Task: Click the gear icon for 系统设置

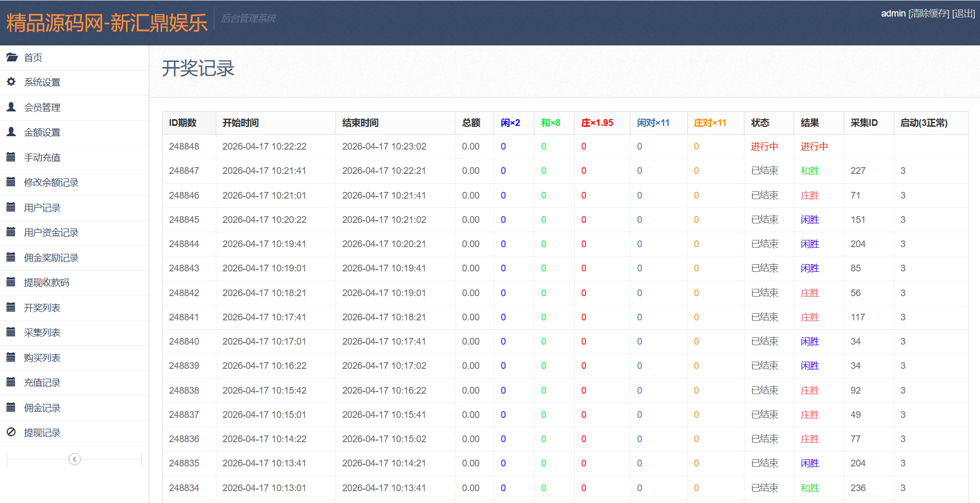Action: pos(11,82)
